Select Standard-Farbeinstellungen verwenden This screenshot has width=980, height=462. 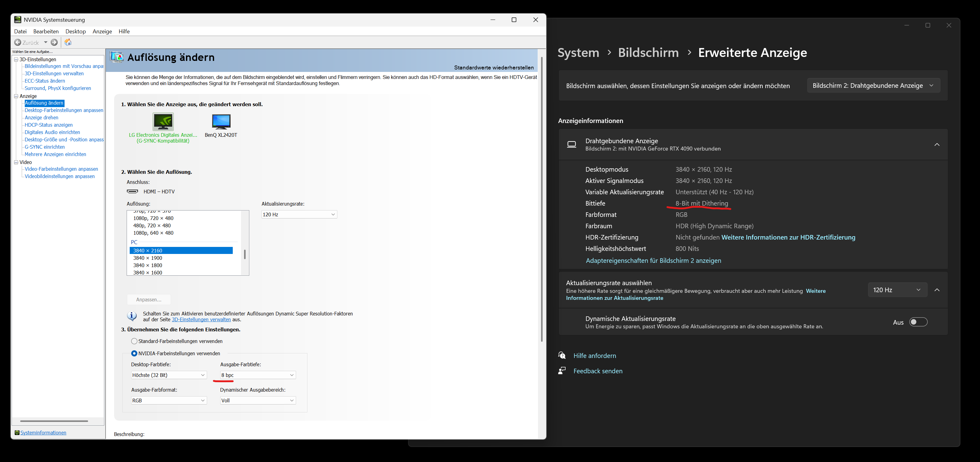click(x=134, y=341)
